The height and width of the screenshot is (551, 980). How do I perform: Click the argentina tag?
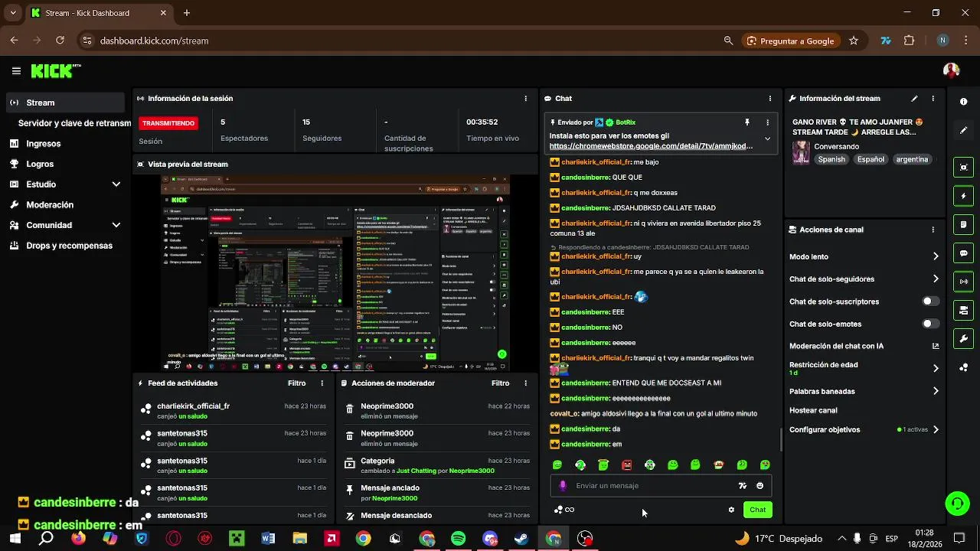tap(912, 159)
